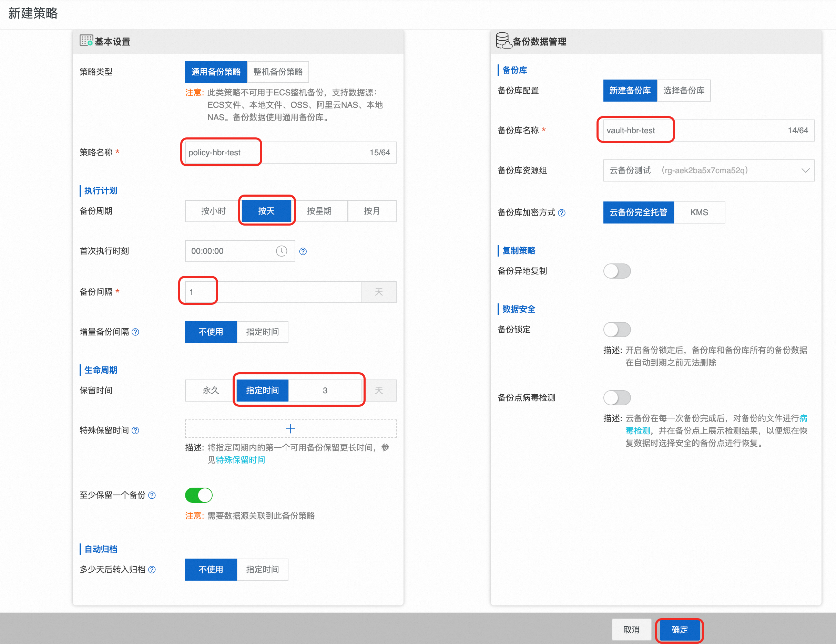Screen dimensions: 836x644
Task: Click help icon beside 多少天后转入归档
Action: [x=152, y=569]
